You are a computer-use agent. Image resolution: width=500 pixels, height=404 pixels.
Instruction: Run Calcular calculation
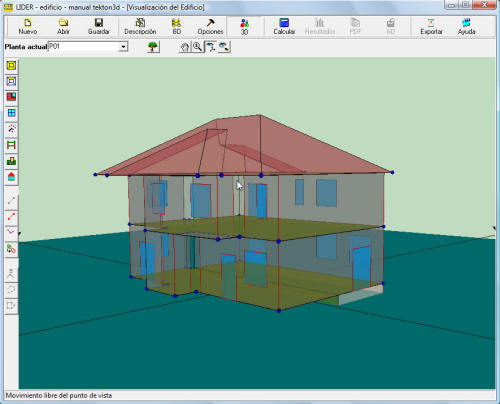(284, 27)
